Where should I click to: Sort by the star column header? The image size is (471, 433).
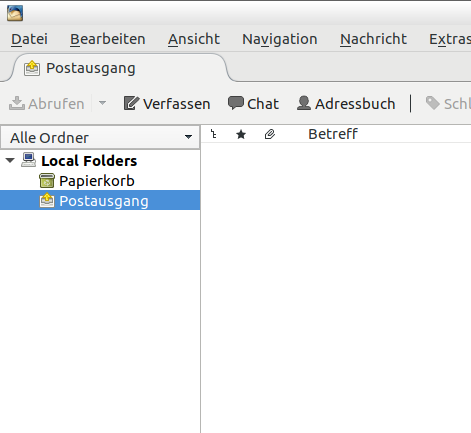click(x=241, y=135)
